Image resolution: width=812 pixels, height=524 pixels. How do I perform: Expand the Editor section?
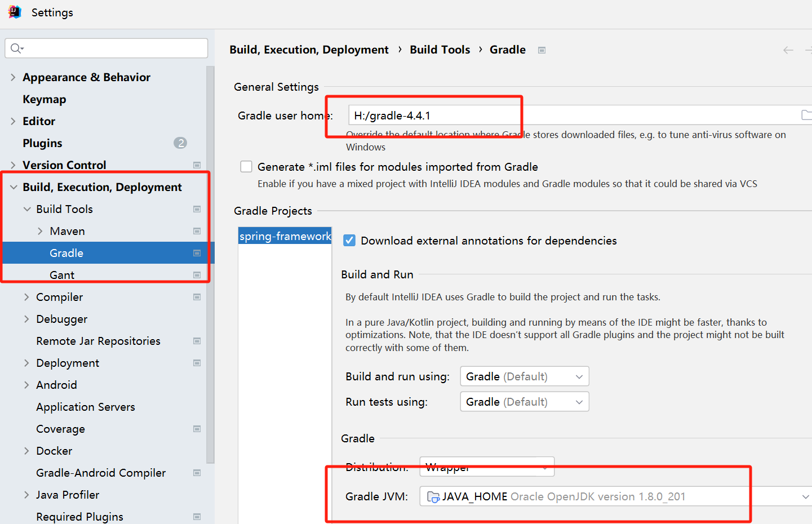point(13,121)
